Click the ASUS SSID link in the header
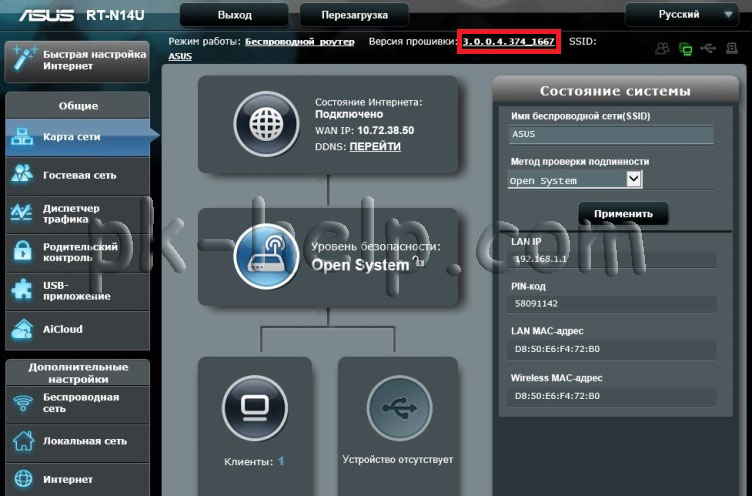752x496 pixels. point(180,56)
